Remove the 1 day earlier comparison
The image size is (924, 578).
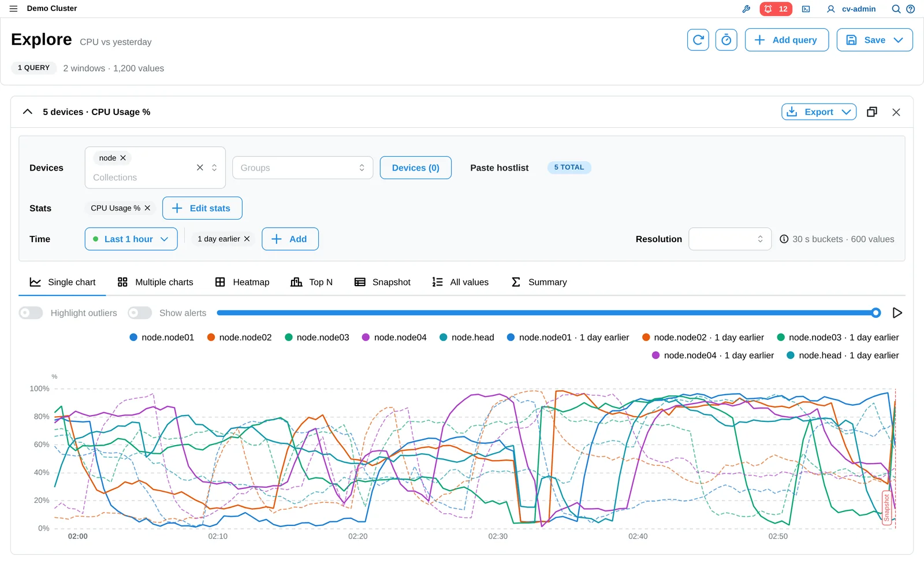pyautogui.click(x=247, y=239)
